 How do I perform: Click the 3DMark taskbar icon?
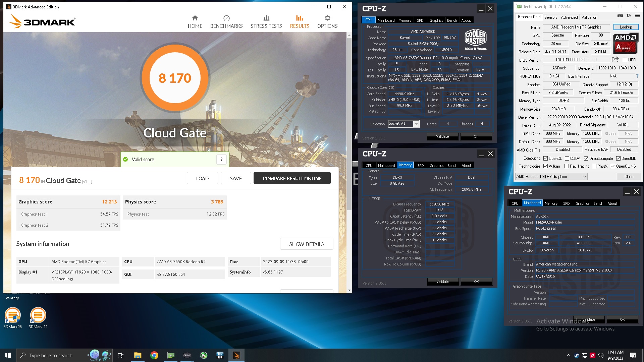pos(236,355)
